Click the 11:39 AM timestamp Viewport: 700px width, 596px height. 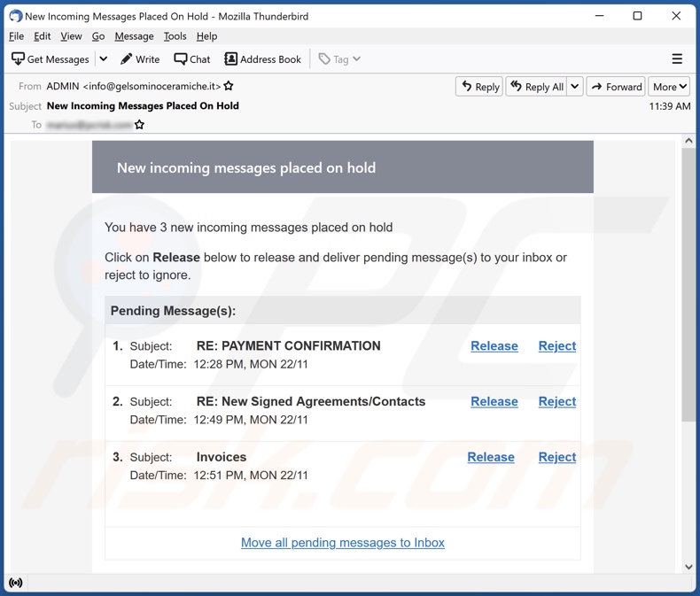pos(670,106)
